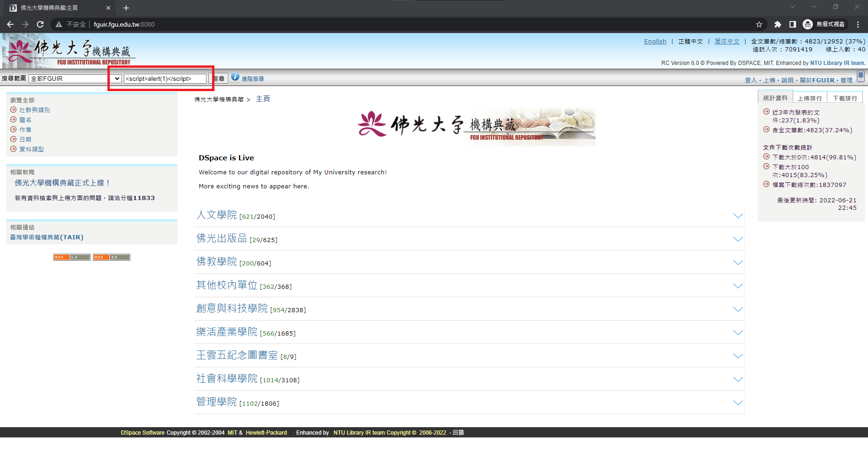Image resolution: width=868 pixels, height=458 pixels.
Task: Click the blue info icon beside 進階搜尋
Action: tap(235, 77)
